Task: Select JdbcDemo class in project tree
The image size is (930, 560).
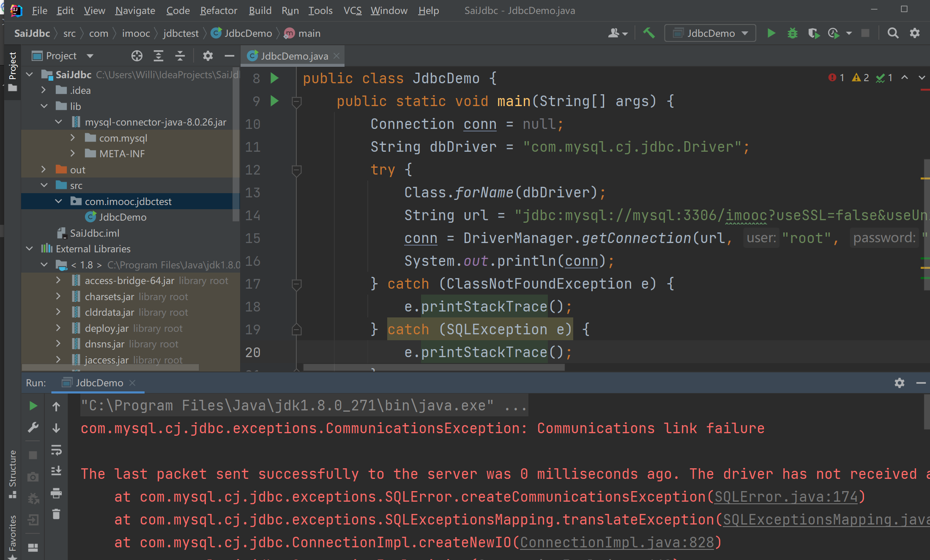Action: tap(123, 217)
